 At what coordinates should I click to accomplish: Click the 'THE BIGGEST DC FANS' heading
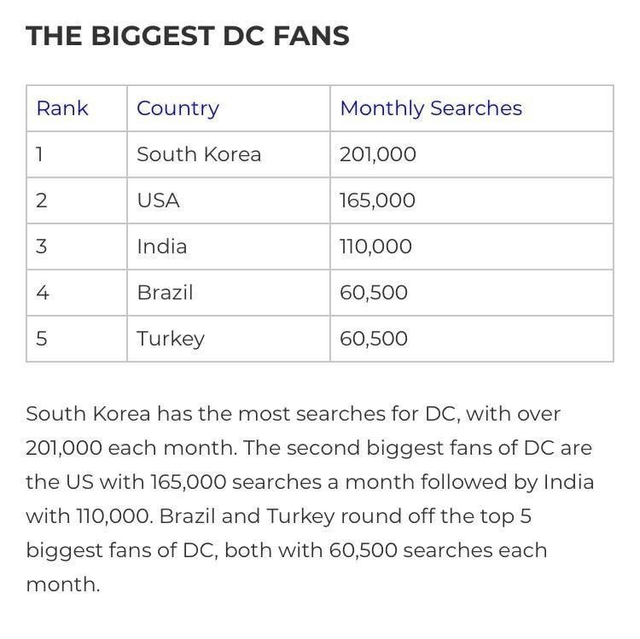pos(187,37)
